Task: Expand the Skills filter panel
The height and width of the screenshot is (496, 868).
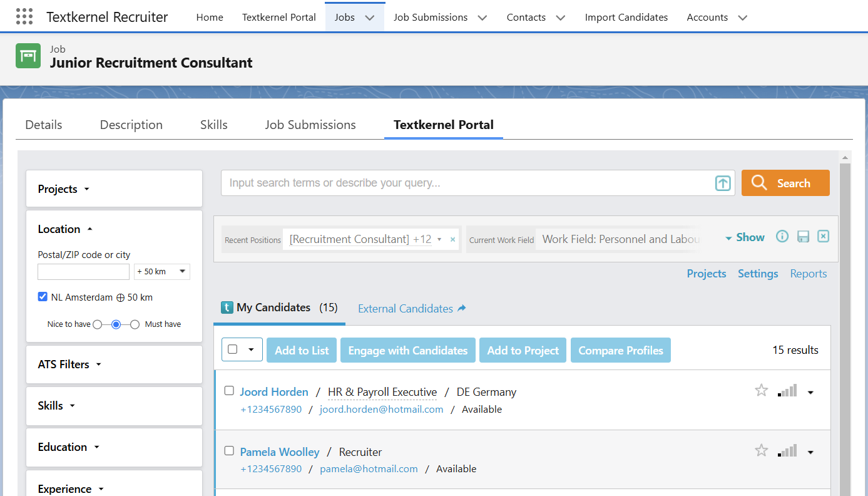Action: click(x=114, y=406)
